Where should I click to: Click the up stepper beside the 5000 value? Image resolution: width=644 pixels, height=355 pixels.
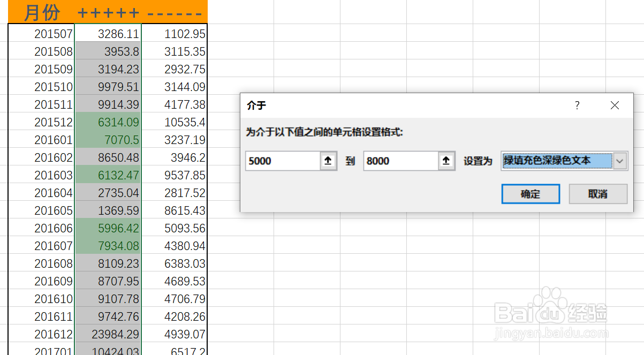(x=328, y=161)
